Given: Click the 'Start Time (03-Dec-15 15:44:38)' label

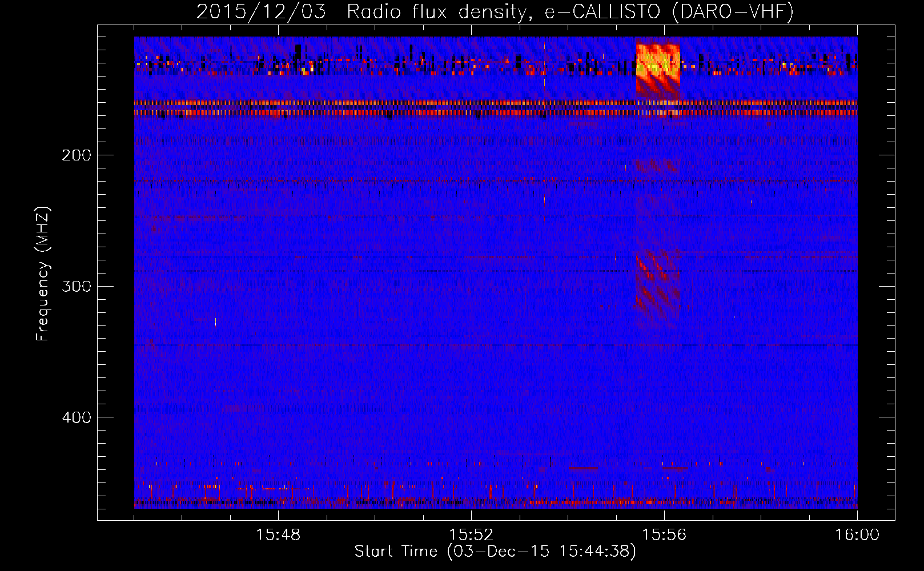Looking at the screenshot, I should tap(495, 552).
